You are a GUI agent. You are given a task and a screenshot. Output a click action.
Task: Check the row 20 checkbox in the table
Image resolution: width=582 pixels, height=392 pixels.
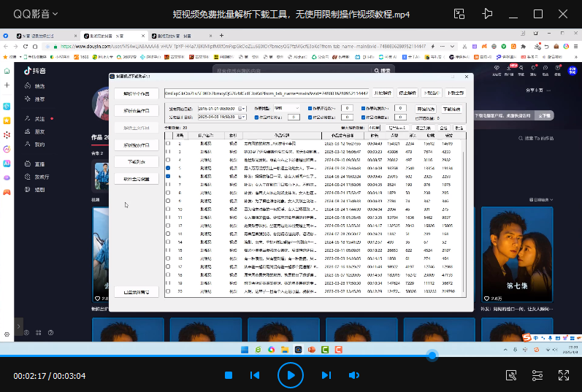pyautogui.click(x=168, y=291)
